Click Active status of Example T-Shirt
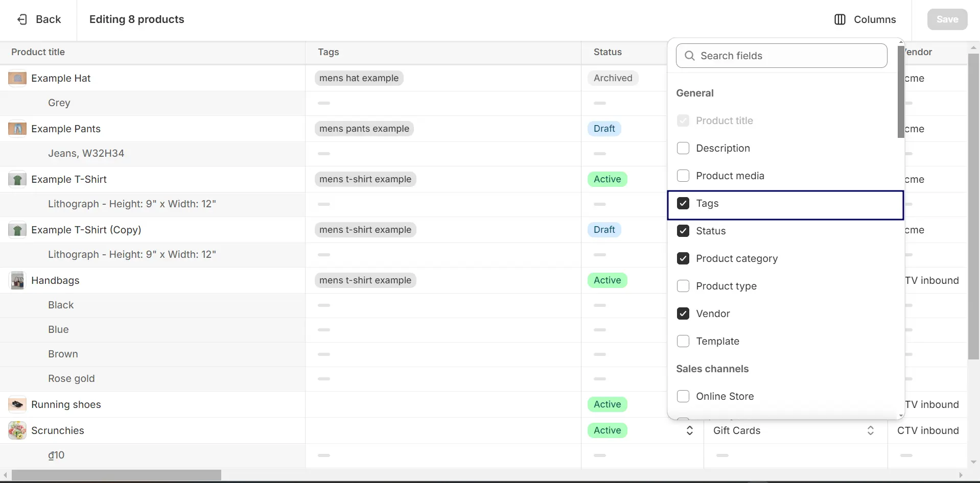980x483 pixels. (607, 179)
